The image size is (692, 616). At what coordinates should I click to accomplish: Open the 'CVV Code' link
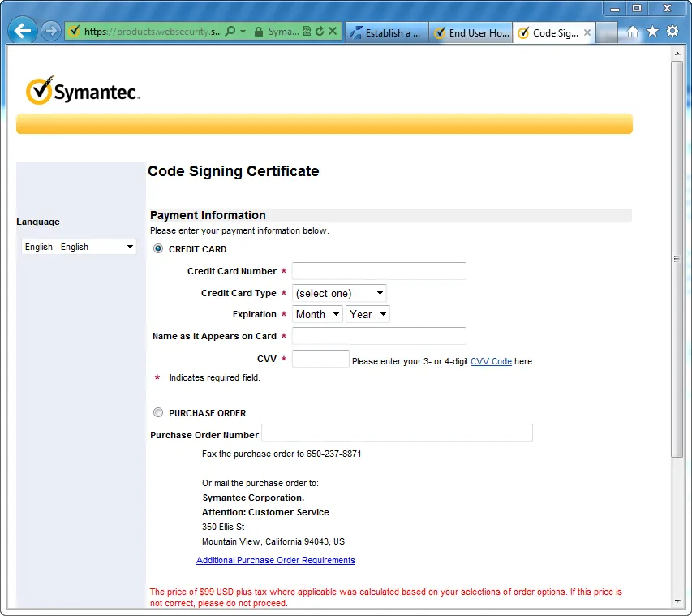pos(491,361)
